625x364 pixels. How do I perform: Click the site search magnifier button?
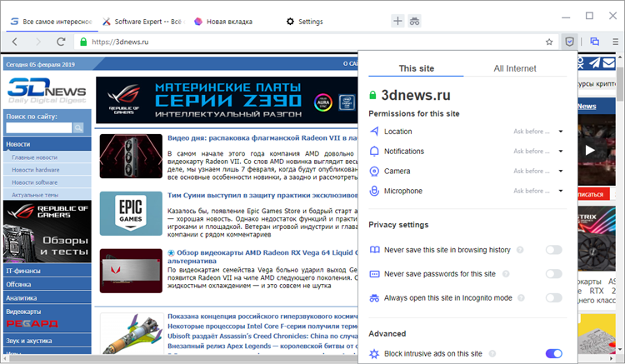pyautogui.click(x=78, y=127)
